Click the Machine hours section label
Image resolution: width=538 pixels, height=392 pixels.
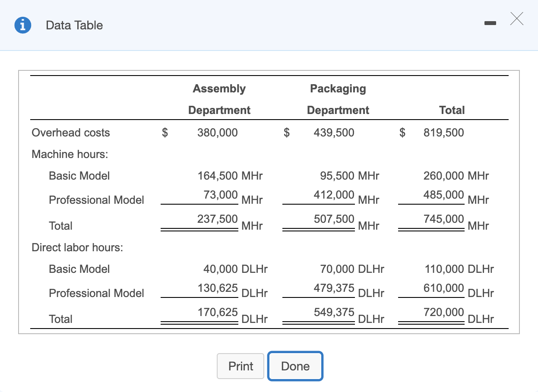(70, 154)
